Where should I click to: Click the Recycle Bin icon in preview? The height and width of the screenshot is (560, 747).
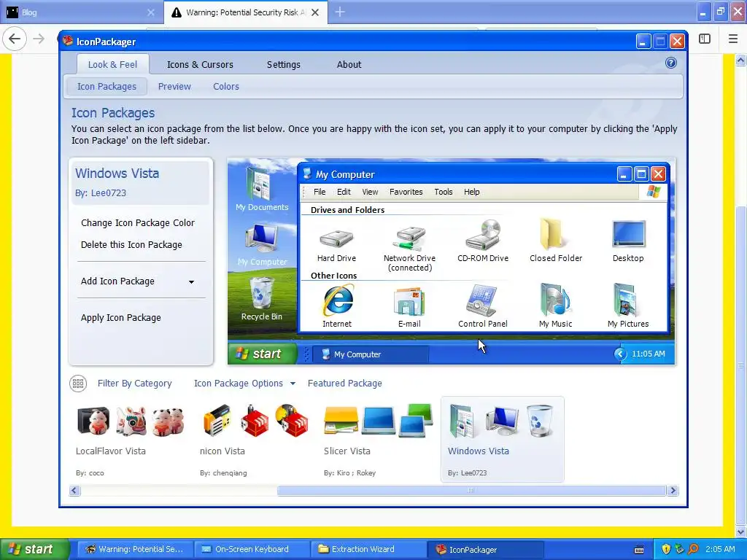tap(261, 293)
